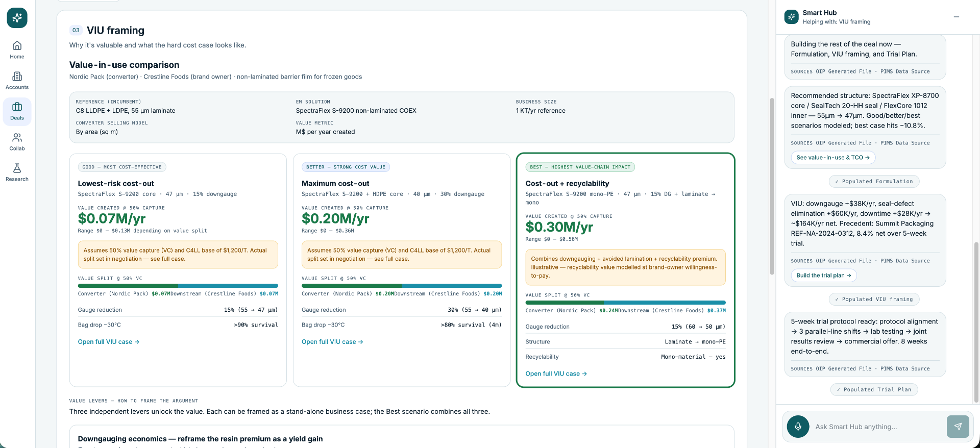Open full VIU case for Maximum cost-out
Screen dimensions: 980x448
click(332, 342)
